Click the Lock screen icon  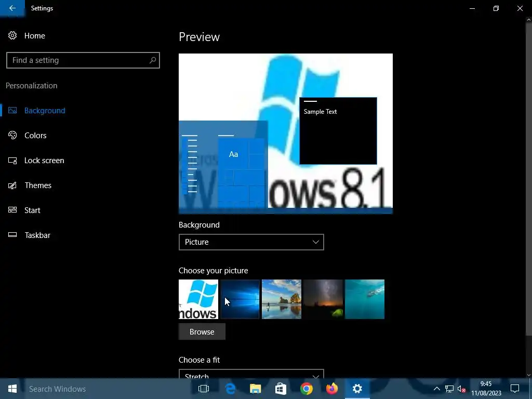tap(12, 161)
